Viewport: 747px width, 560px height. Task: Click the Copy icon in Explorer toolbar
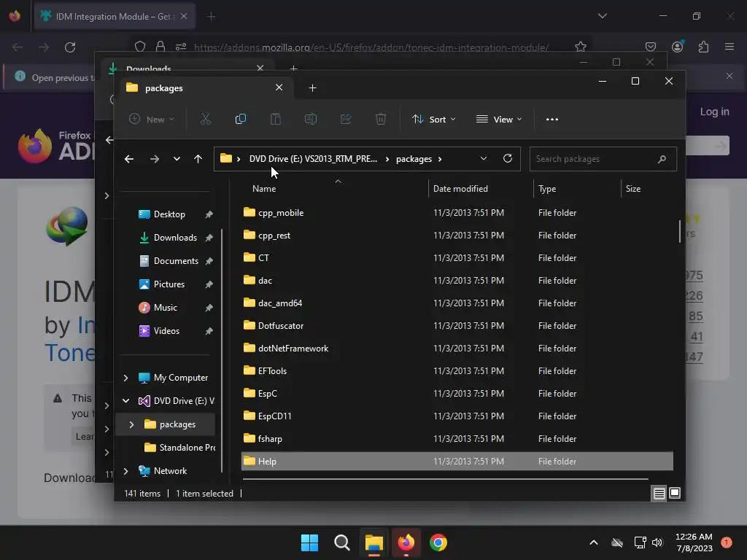click(x=241, y=119)
